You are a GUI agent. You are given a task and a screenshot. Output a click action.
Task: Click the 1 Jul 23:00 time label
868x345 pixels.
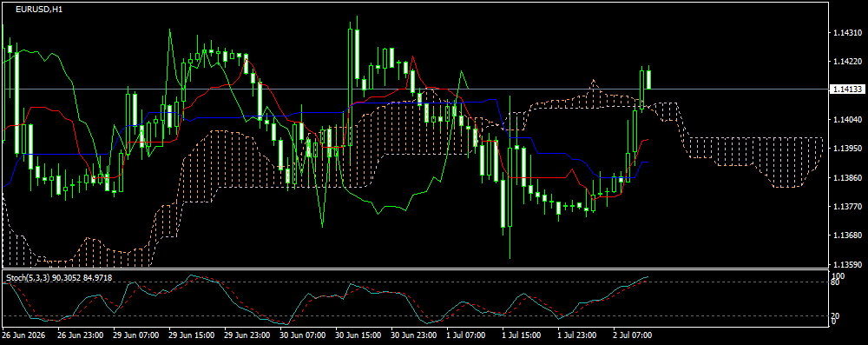(x=577, y=335)
